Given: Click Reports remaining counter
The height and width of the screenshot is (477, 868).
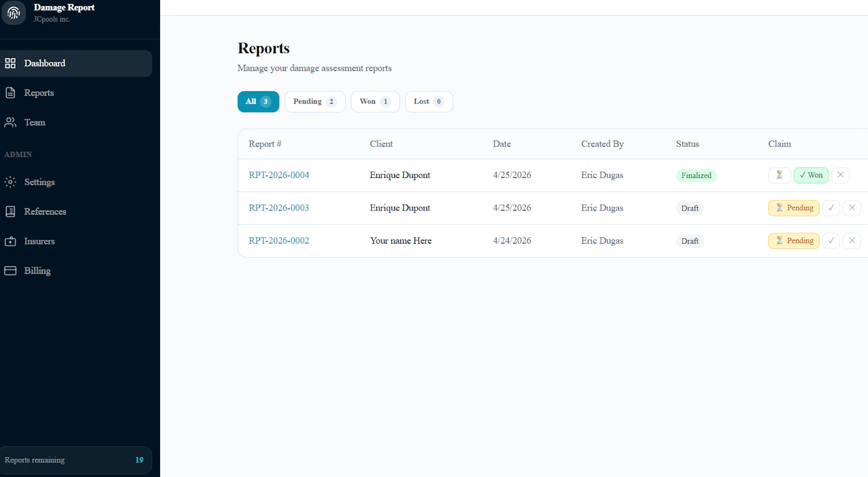Looking at the screenshot, I should [76, 460].
